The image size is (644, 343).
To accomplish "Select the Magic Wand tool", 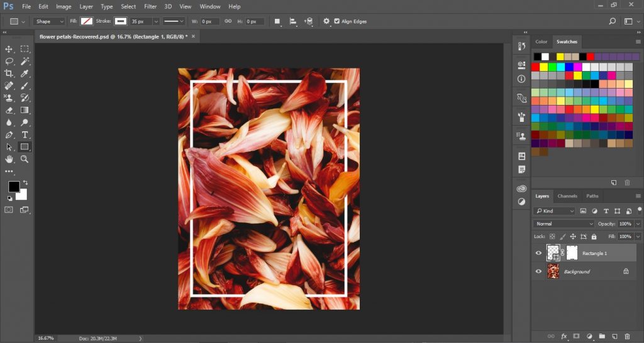I will click(25, 61).
